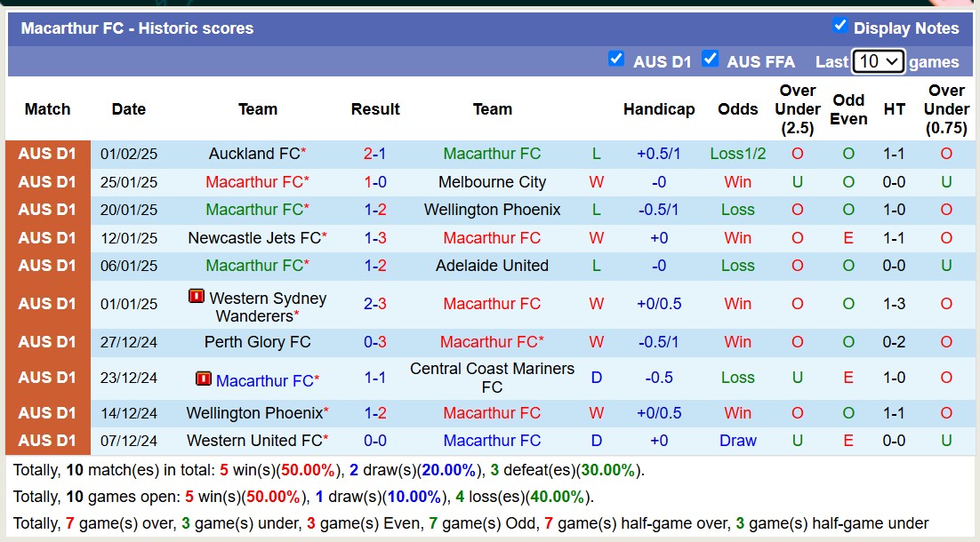This screenshot has height=542, width=980.
Task: Toggle the Display Notes checkbox
Action: click(840, 26)
